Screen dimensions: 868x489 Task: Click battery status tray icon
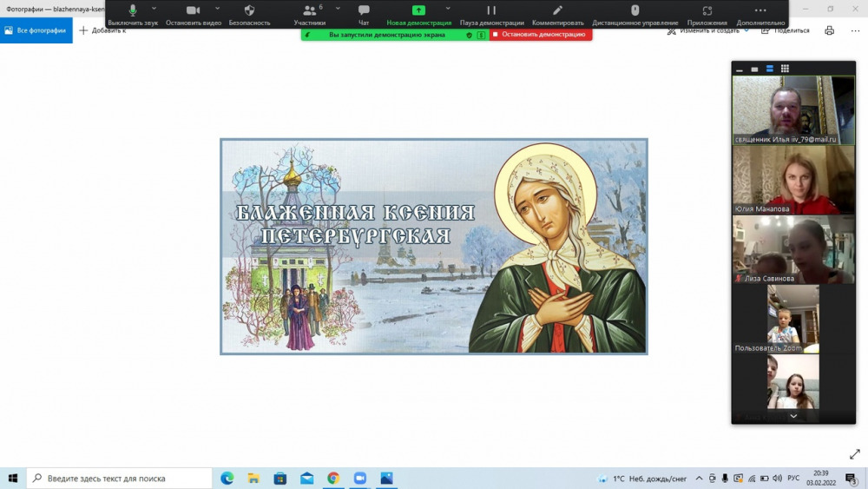765,479
